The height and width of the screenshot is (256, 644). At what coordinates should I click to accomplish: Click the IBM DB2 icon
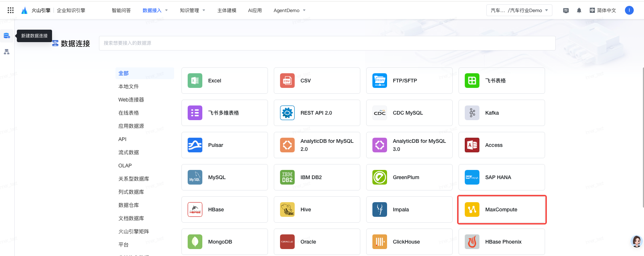287,177
